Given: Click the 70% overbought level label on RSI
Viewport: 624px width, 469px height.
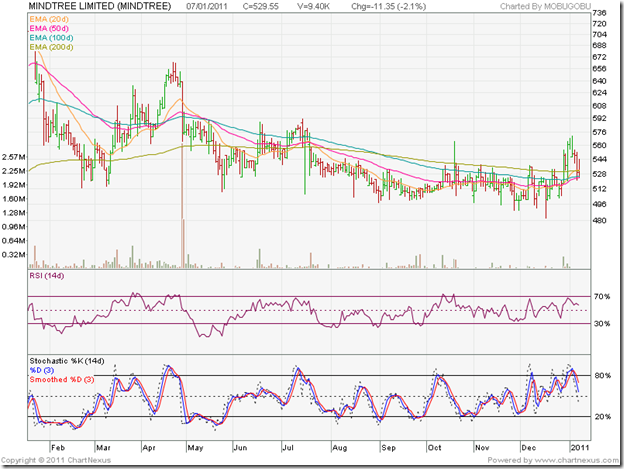Looking at the screenshot, I should point(602,297).
